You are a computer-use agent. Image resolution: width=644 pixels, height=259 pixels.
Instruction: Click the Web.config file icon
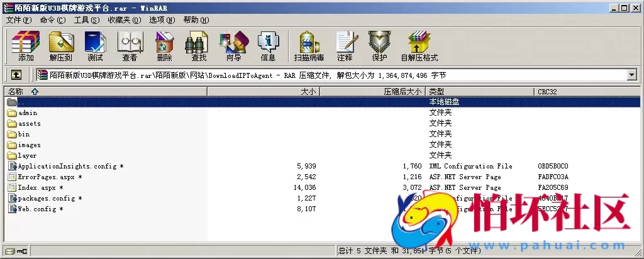tap(12, 209)
